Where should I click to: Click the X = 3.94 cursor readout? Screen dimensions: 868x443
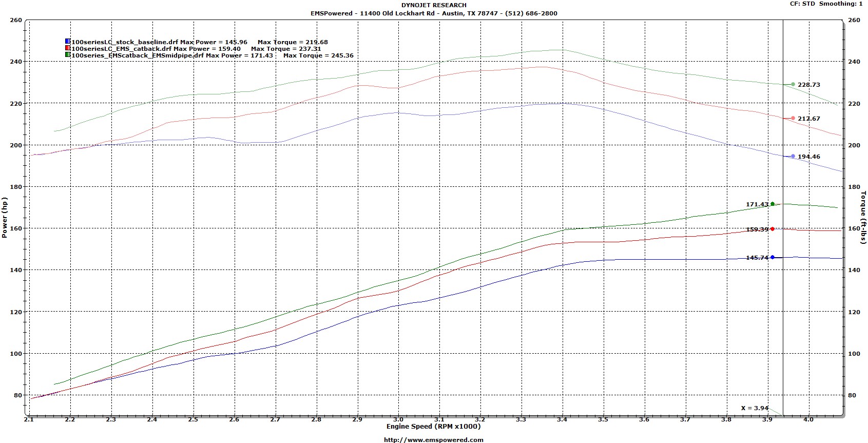click(755, 408)
